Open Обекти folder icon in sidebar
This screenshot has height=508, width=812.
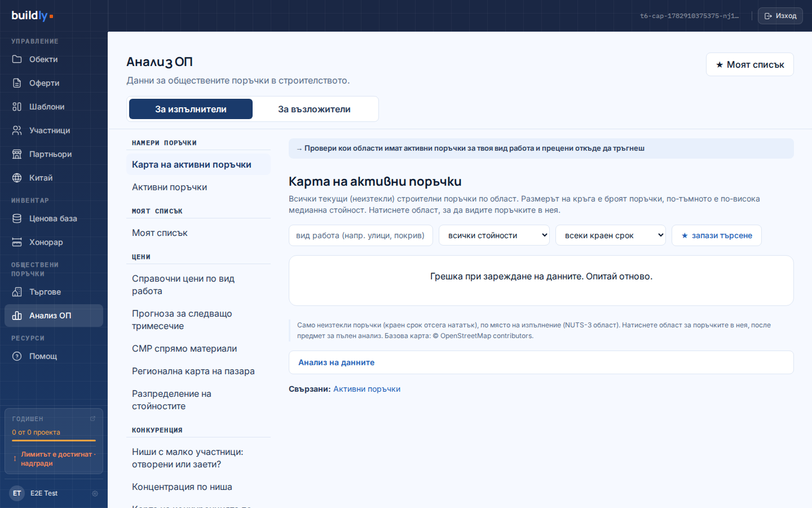pyautogui.click(x=17, y=59)
